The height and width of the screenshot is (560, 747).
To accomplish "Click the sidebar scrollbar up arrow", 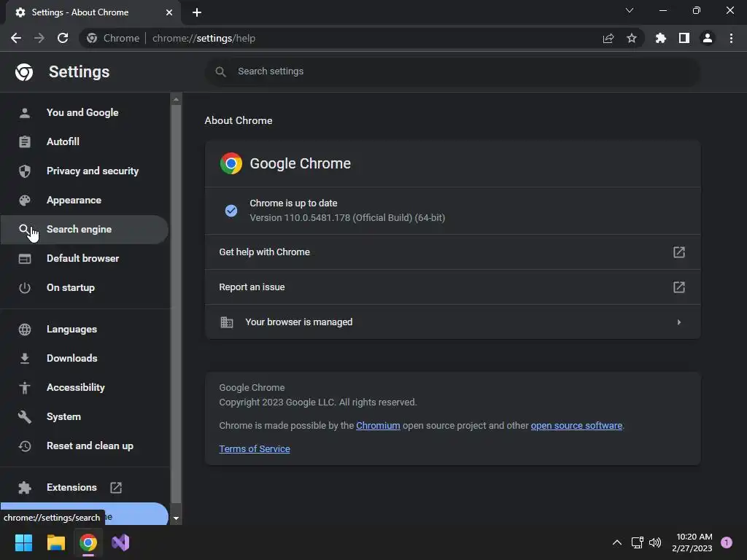I will [176, 99].
